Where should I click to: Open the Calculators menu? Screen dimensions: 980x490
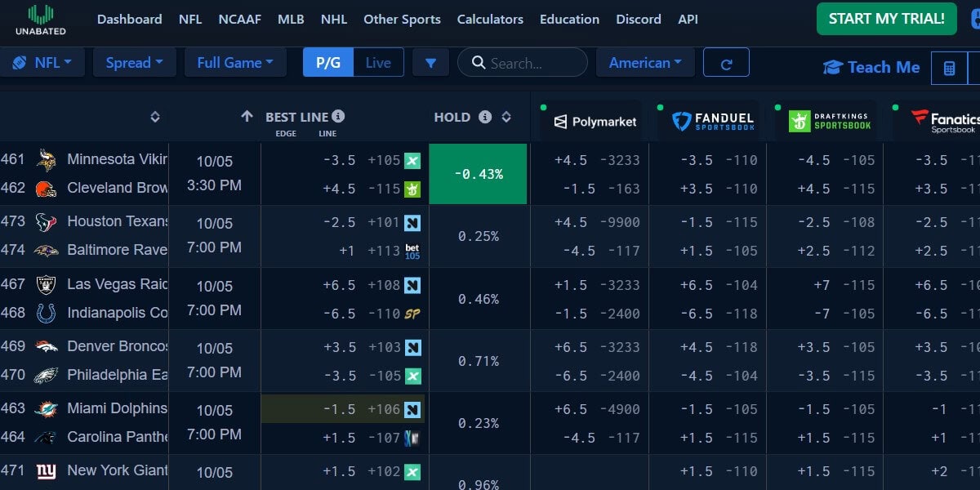[490, 19]
